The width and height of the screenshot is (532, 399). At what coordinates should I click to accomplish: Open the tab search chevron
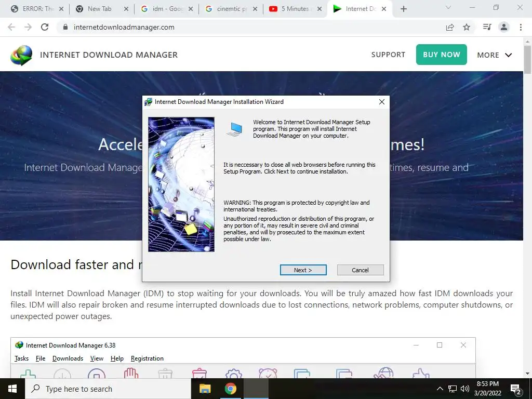[448, 7]
